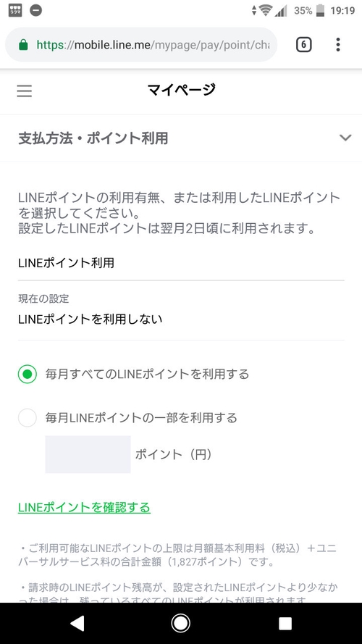Open the Chrome tab switcher showing 6
This screenshot has height=644, width=362.
point(304,44)
